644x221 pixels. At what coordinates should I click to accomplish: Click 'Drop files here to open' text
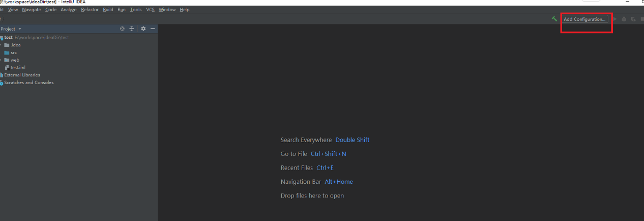(x=312, y=196)
